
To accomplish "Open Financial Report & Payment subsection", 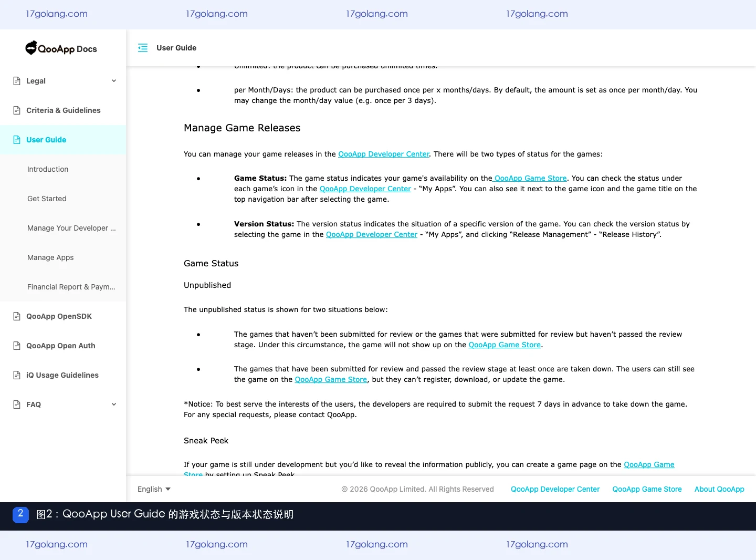I will [63, 287].
